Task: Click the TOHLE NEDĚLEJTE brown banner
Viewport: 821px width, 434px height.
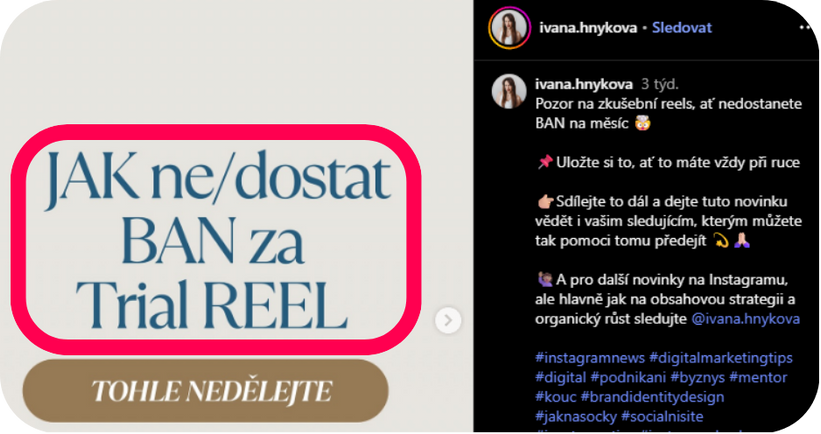Action: click(x=205, y=391)
